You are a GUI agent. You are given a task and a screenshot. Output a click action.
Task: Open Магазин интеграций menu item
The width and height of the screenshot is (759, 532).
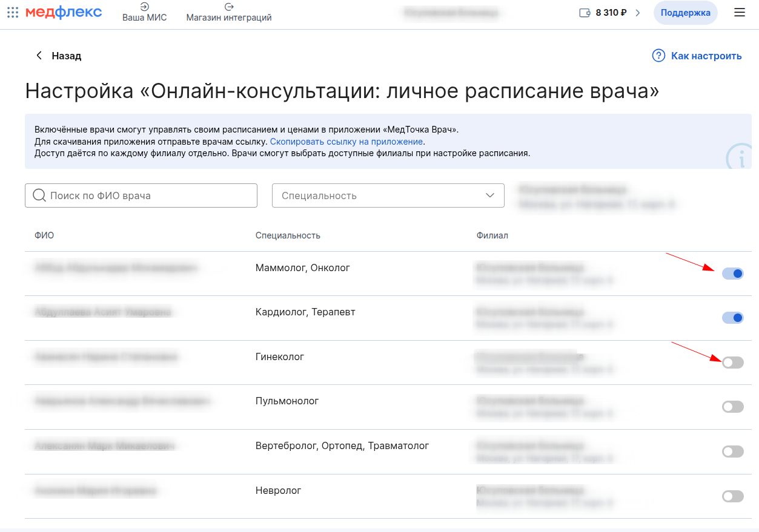tap(228, 18)
